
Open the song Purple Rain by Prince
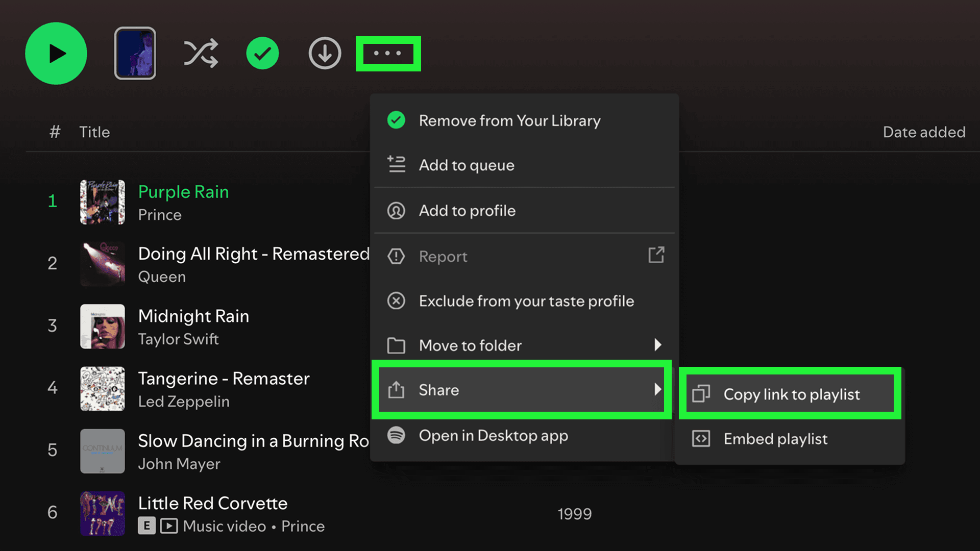pos(183,192)
